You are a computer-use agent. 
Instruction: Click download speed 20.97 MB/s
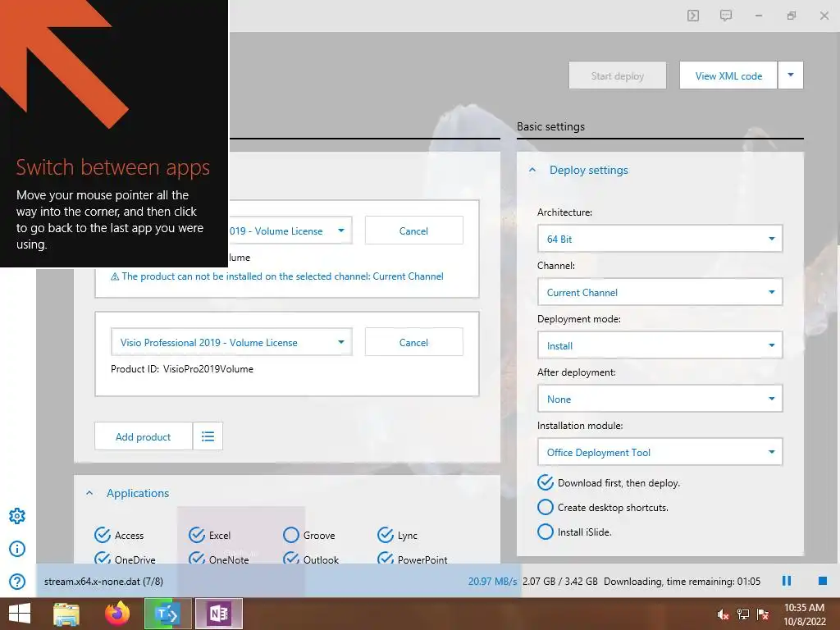pyautogui.click(x=492, y=582)
